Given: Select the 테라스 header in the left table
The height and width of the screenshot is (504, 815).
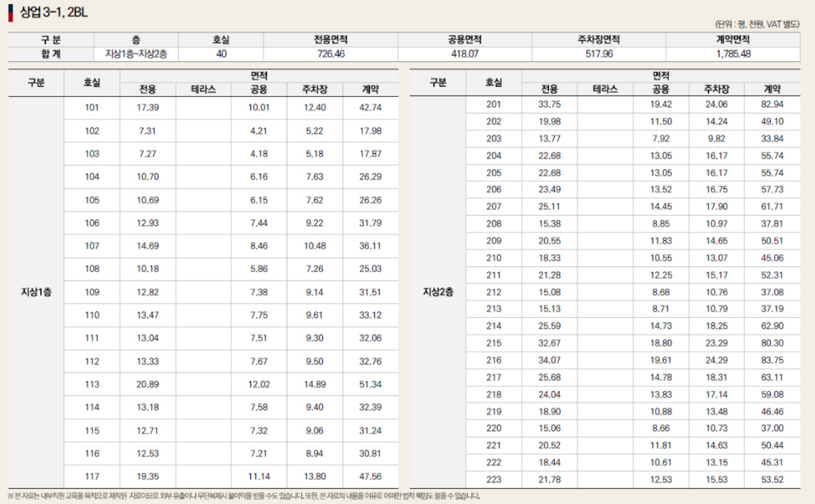Looking at the screenshot, I should 203,90.
